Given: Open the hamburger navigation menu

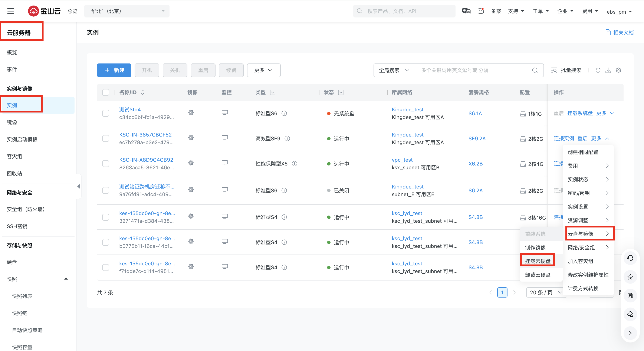Looking at the screenshot, I should 10,11.
